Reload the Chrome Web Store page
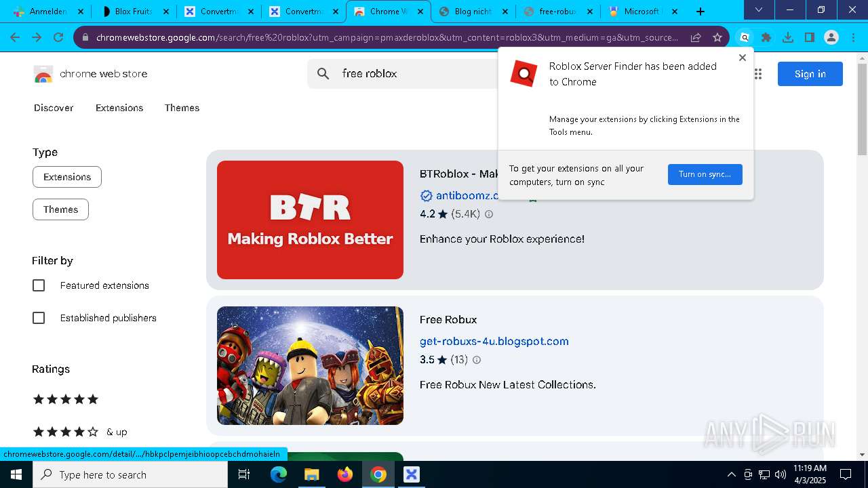868x488 pixels. [x=58, y=37]
